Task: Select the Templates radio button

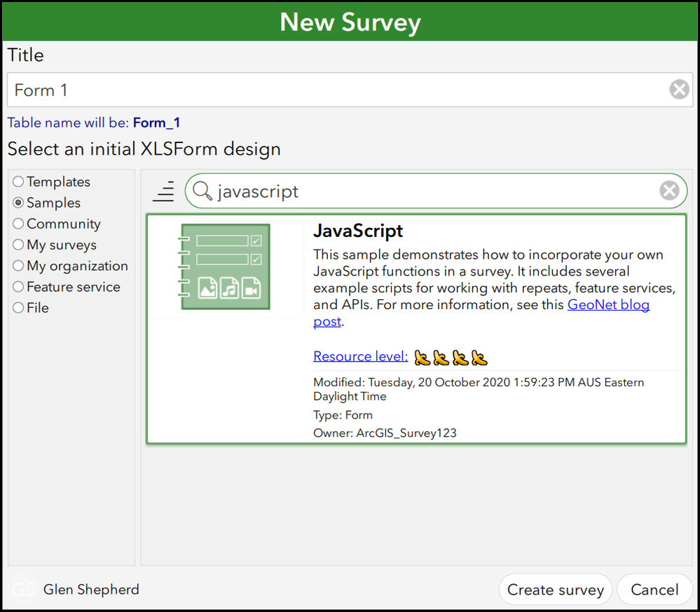Action: pyautogui.click(x=18, y=182)
